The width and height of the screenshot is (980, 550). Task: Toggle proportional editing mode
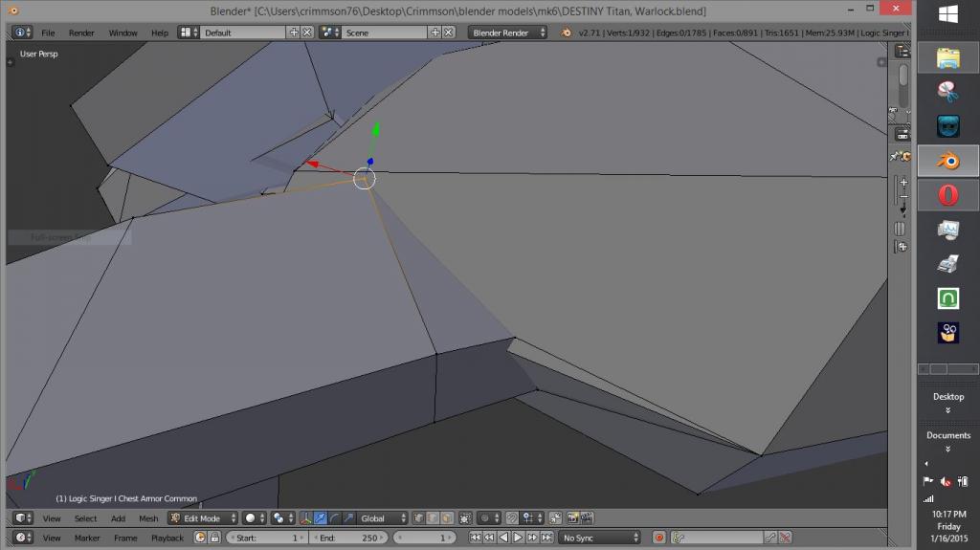489,518
